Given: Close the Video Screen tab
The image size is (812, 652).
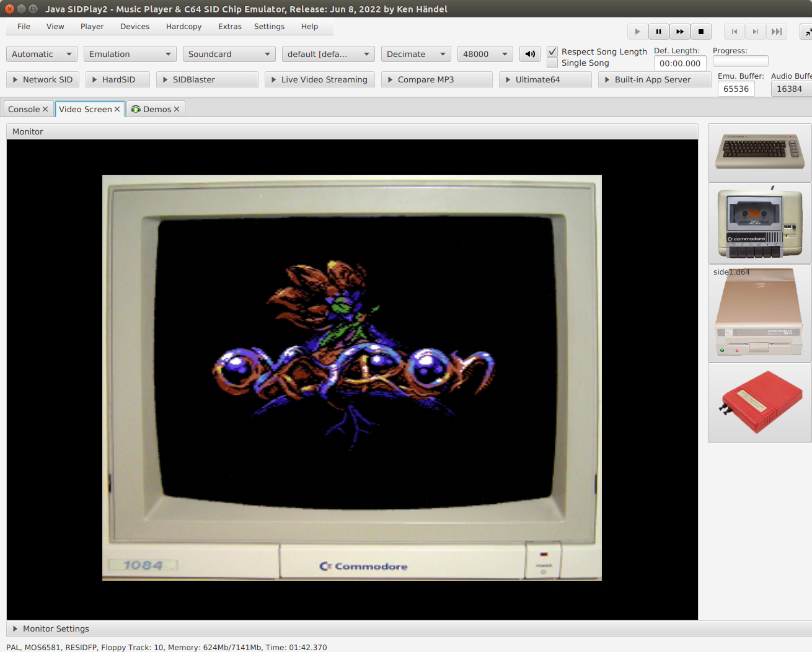Looking at the screenshot, I should click(x=117, y=109).
